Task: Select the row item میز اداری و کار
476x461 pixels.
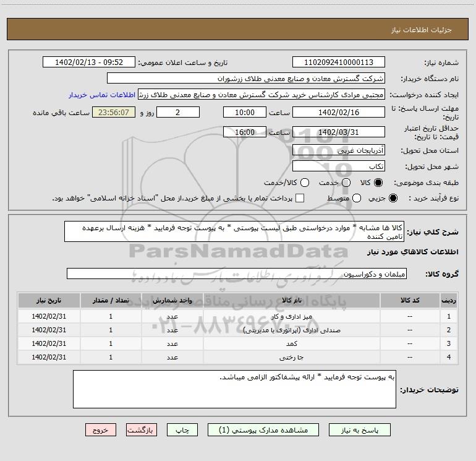Action: [x=291, y=316]
